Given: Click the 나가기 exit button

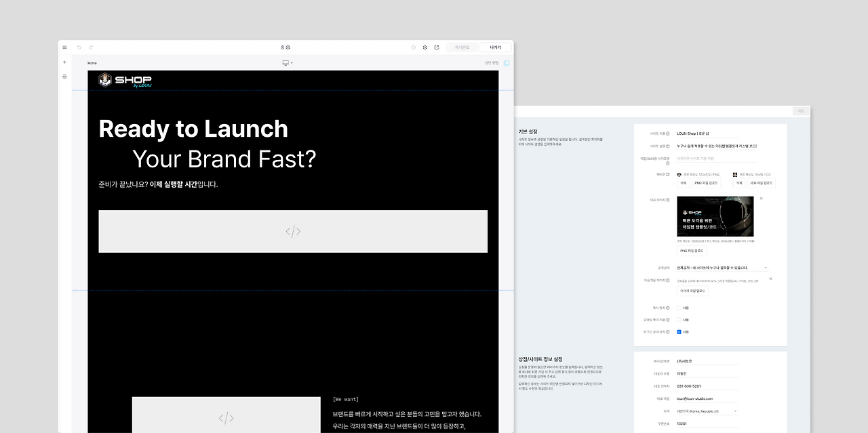Looking at the screenshot, I should [496, 47].
